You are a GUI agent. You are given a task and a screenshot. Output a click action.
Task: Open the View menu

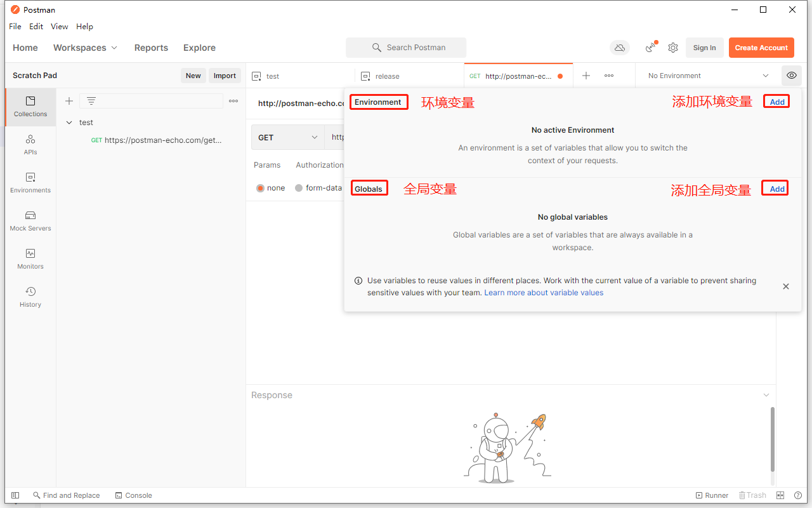(x=60, y=27)
